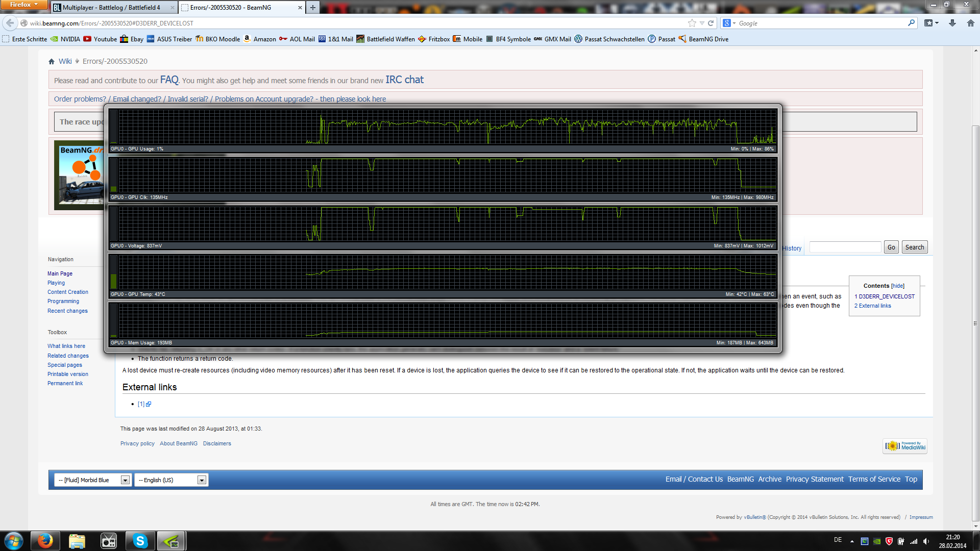Image resolution: width=980 pixels, height=551 pixels.
Task: Close the Battlelog tab
Action: point(172,8)
